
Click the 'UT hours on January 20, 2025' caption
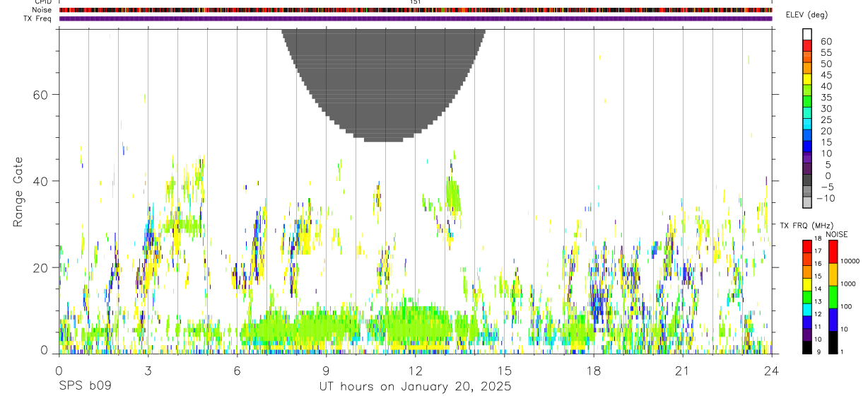tap(415, 387)
